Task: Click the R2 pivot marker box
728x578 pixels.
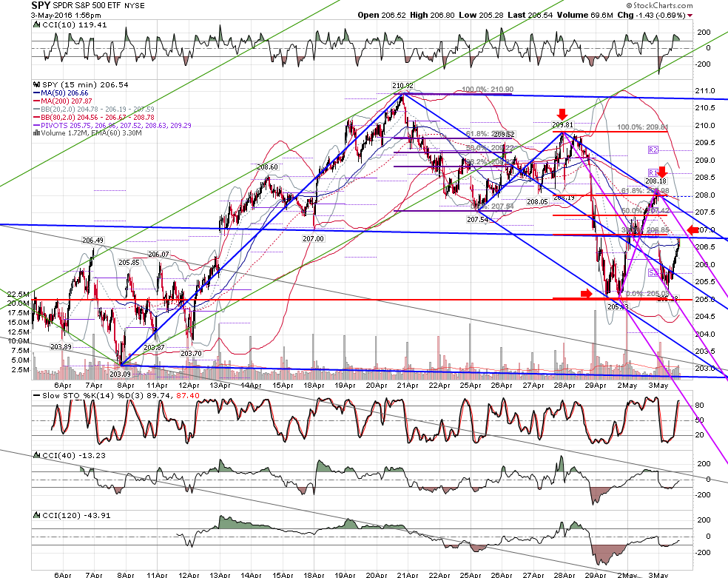Action: tap(653, 150)
